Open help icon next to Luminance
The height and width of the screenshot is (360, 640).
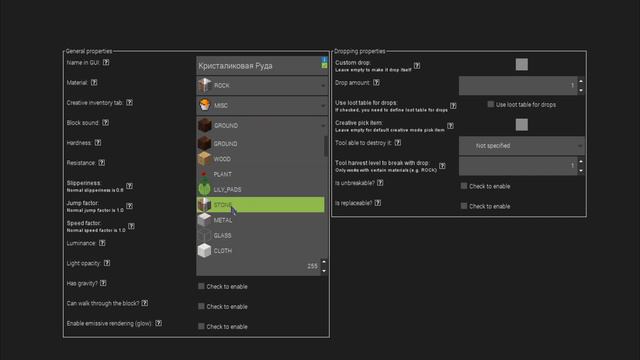(x=102, y=243)
